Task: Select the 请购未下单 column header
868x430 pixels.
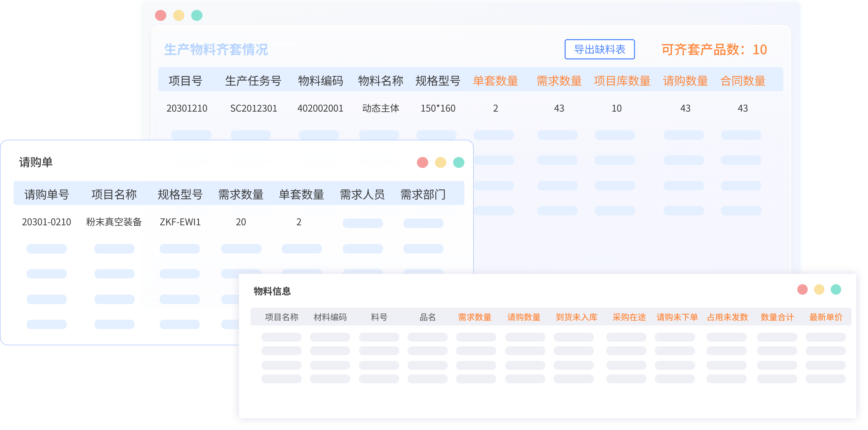Action: (x=677, y=317)
